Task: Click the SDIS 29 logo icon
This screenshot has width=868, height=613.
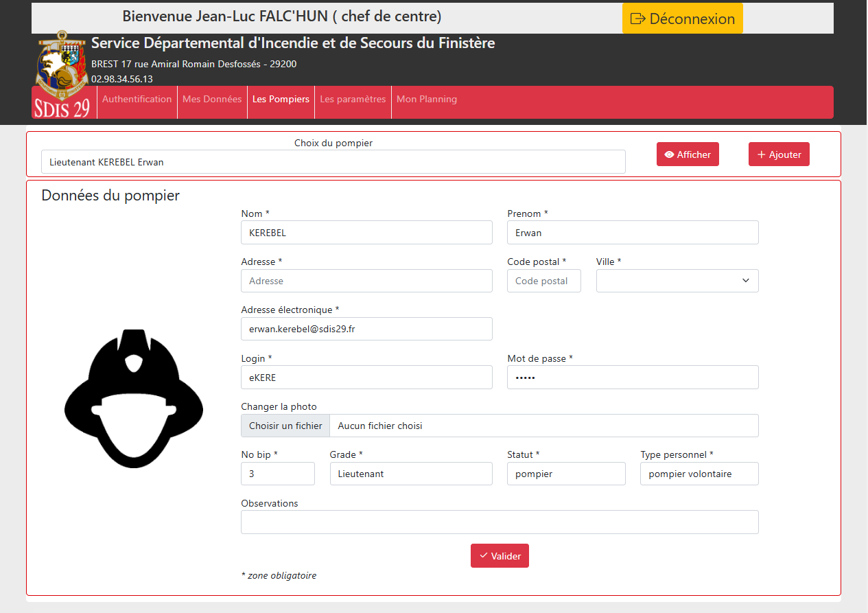Action: tap(62, 74)
